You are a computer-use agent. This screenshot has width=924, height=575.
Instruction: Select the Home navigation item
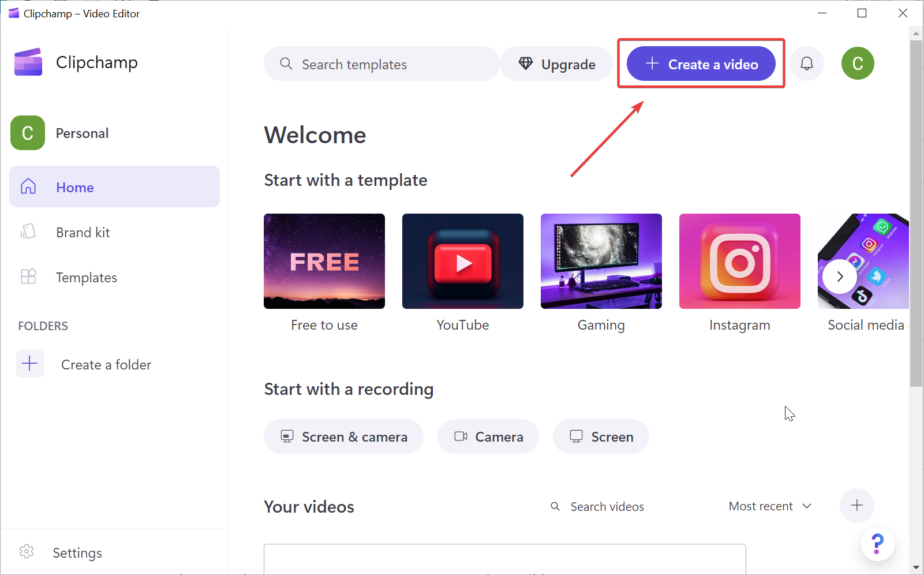click(75, 187)
